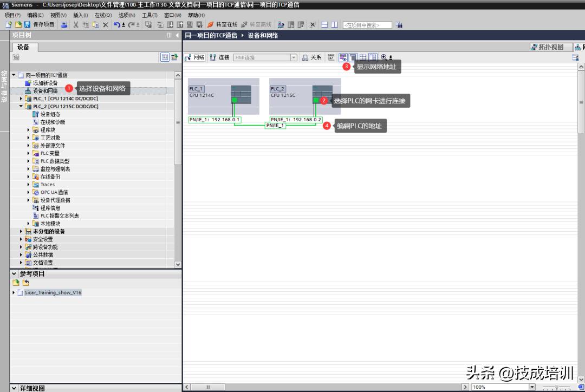Open the 选项(N) menu
The height and width of the screenshot is (392, 585).
point(126,15)
